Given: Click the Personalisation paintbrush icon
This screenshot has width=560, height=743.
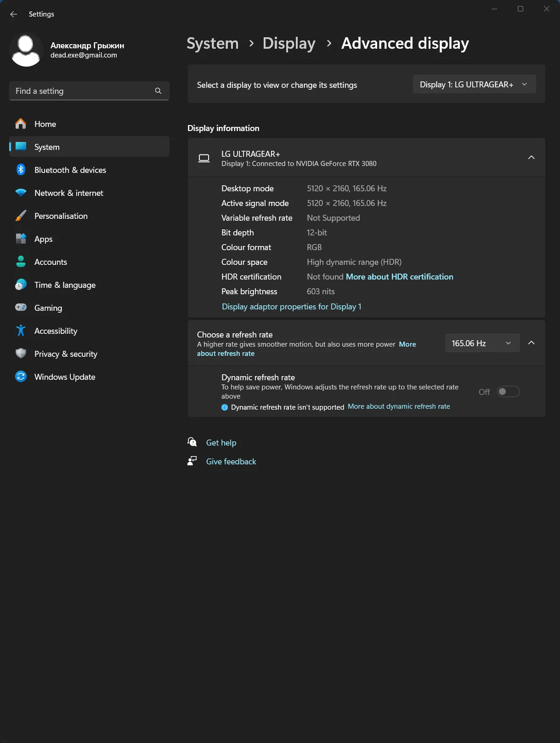Looking at the screenshot, I should pos(21,216).
